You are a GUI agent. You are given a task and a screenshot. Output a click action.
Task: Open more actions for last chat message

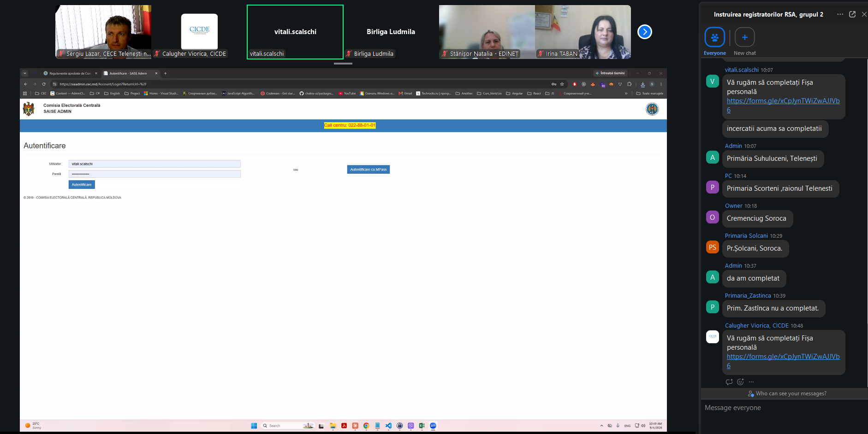coord(751,382)
